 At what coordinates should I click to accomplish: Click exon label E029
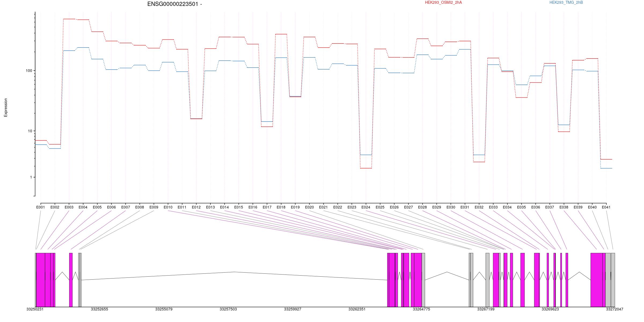pos(437,207)
